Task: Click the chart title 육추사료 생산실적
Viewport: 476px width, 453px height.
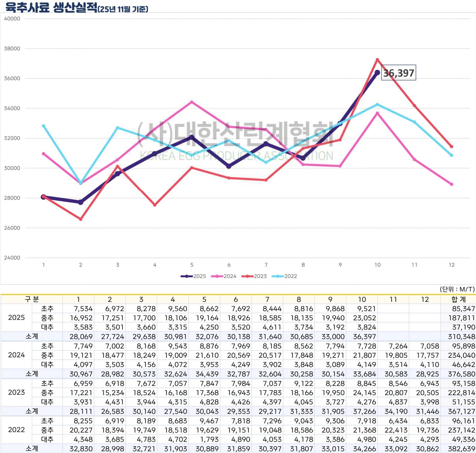Action: [51, 7]
